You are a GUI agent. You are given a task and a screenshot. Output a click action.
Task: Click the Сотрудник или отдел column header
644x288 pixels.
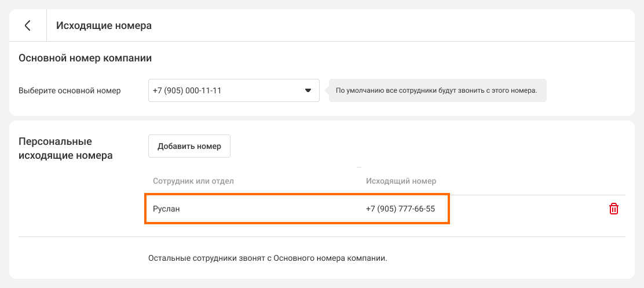193,181
